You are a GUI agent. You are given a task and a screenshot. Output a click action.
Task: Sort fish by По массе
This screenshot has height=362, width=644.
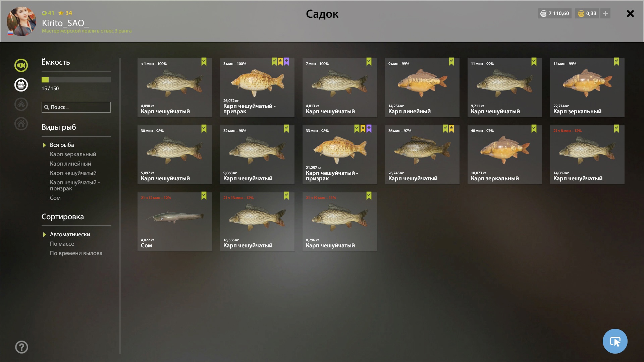(62, 244)
